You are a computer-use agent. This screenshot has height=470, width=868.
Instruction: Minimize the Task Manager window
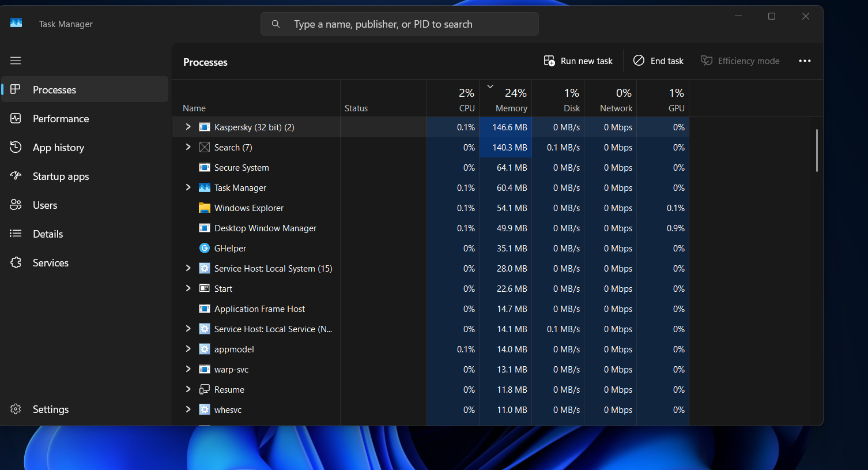(738, 16)
